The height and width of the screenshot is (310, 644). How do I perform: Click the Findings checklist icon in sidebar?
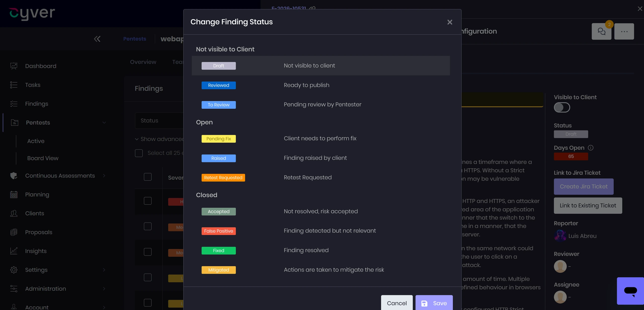click(14, 104)
